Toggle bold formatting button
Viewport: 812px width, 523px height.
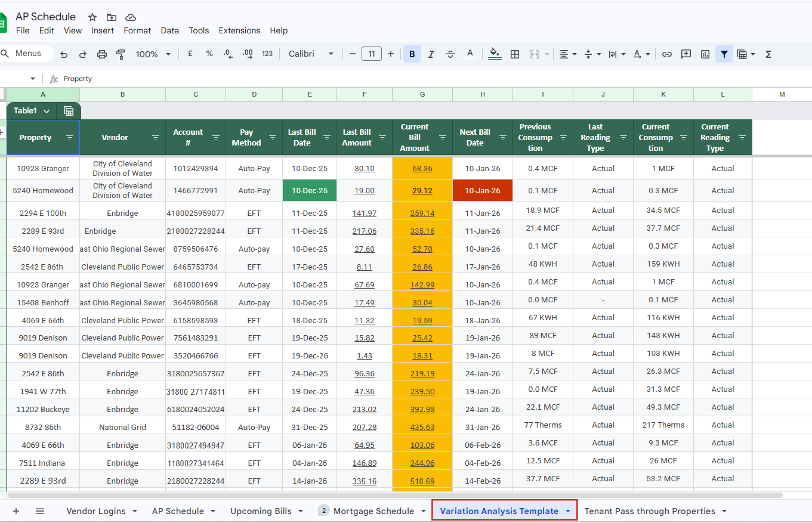click(x=412, y=54)
